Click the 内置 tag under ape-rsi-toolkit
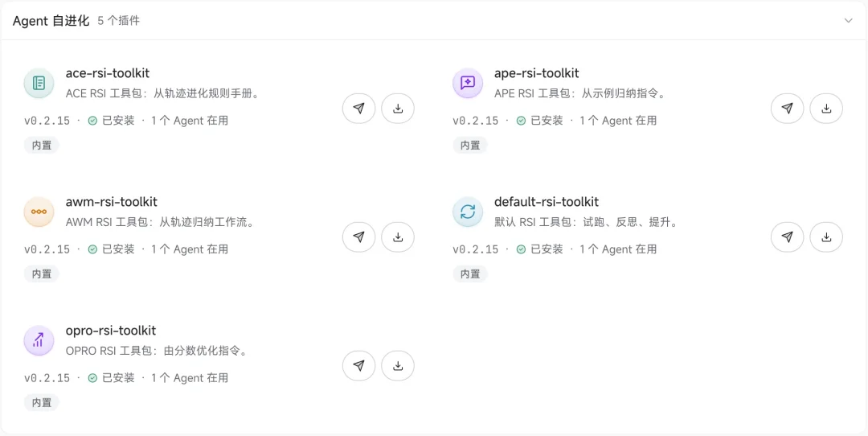 click(x=470, y=145)
